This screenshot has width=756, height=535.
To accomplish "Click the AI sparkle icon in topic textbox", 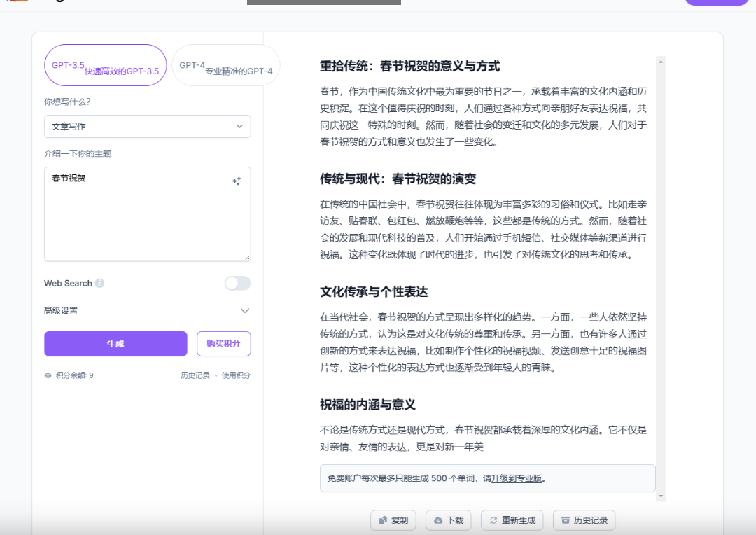I will pos(237,181).
